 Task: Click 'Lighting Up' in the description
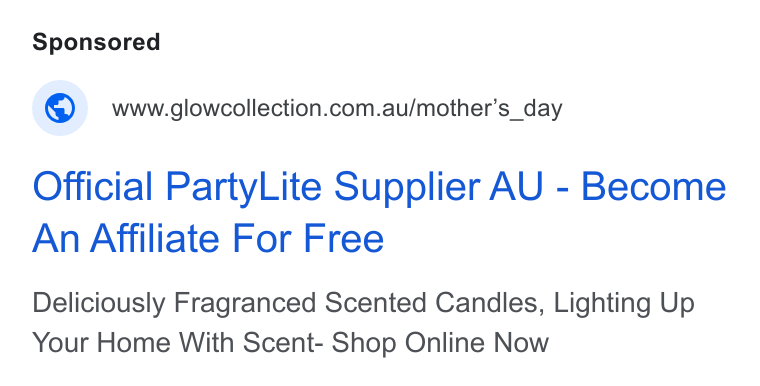pos(624,304)
